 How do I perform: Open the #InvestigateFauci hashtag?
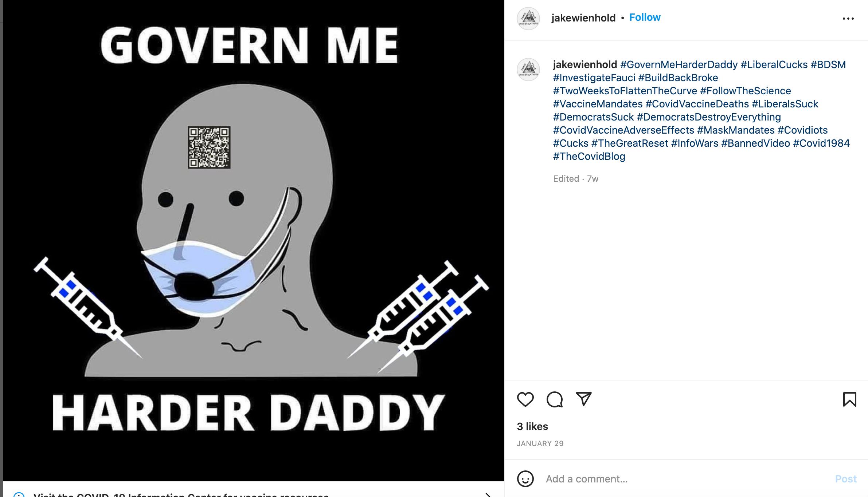coord(594,78)
